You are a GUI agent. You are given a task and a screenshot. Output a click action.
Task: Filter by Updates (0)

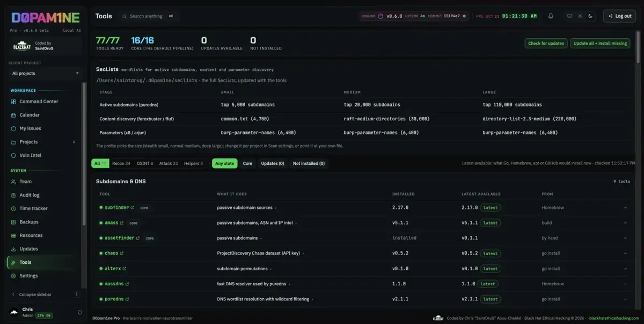click(x=273, y=163)
